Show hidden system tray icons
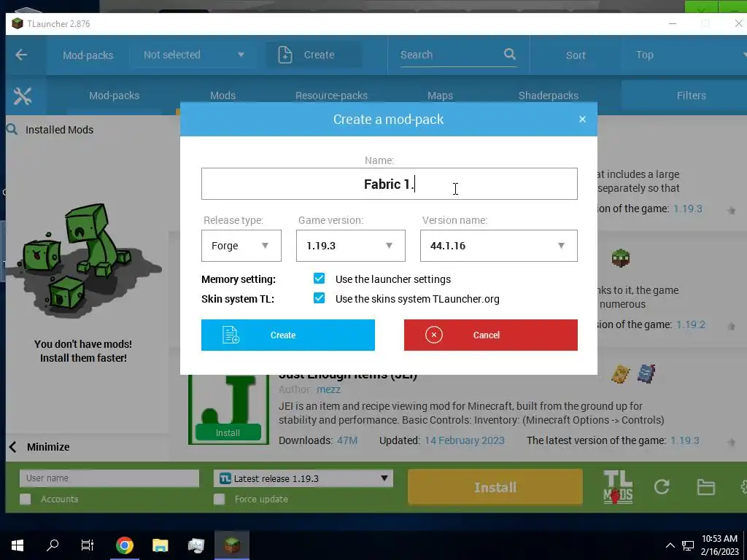This screenshot has width=747, height=560. pos(670,545)
